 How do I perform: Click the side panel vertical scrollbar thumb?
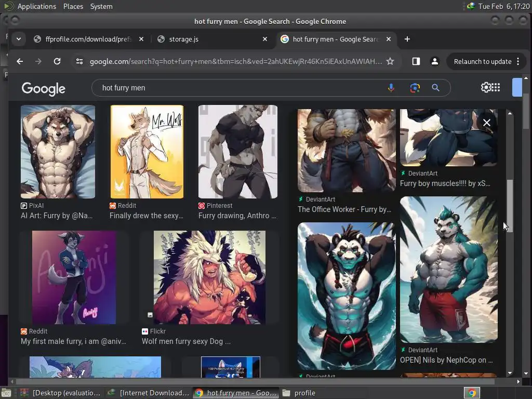point(510,206)
